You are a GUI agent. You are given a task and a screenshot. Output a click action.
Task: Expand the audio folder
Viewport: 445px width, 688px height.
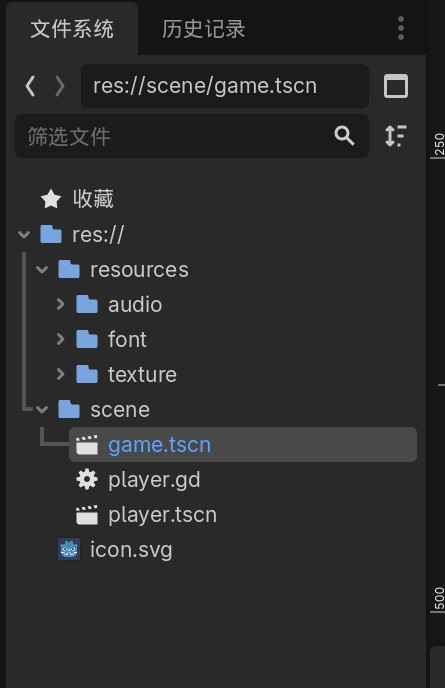[61, 304]
